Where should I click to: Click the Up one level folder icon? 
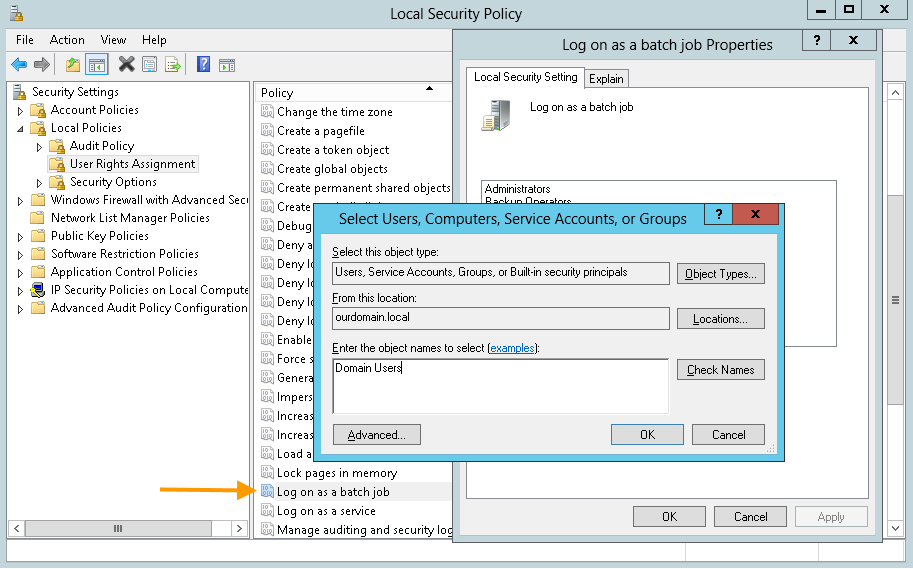73,65
